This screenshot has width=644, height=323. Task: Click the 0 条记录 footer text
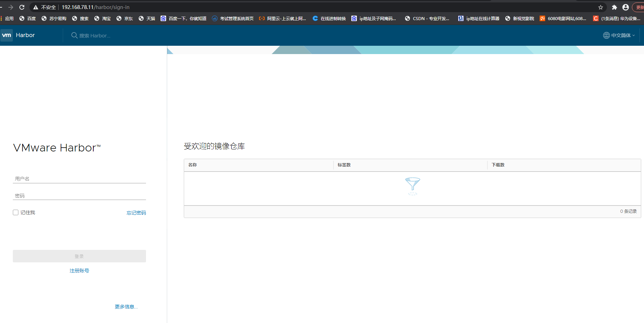(x=628, y=211)
